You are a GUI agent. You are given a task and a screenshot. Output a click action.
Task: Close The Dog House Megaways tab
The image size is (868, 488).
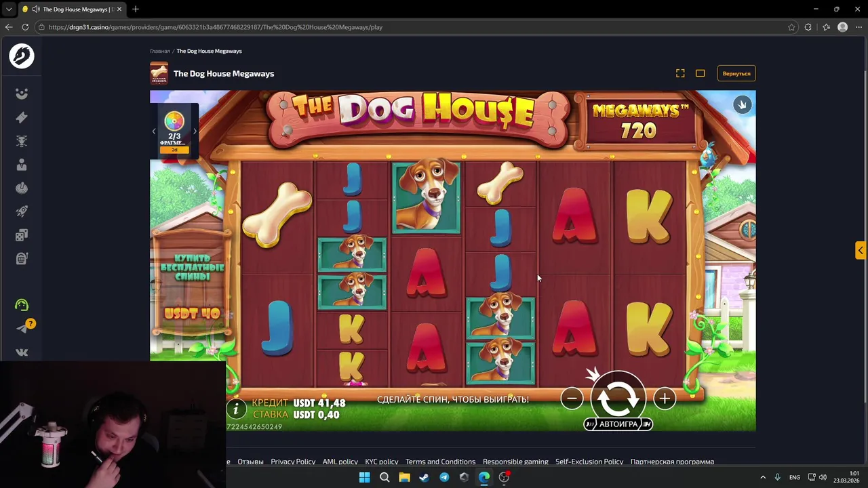[119, 9]
